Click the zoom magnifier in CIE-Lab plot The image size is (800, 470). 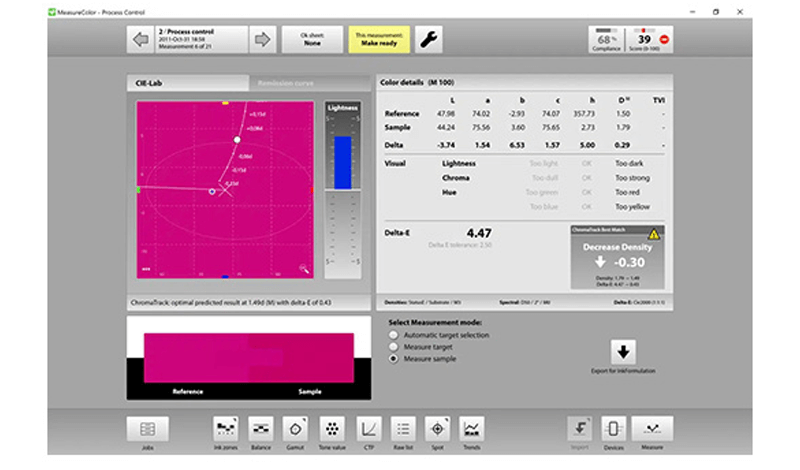click(x=304, y=269)
